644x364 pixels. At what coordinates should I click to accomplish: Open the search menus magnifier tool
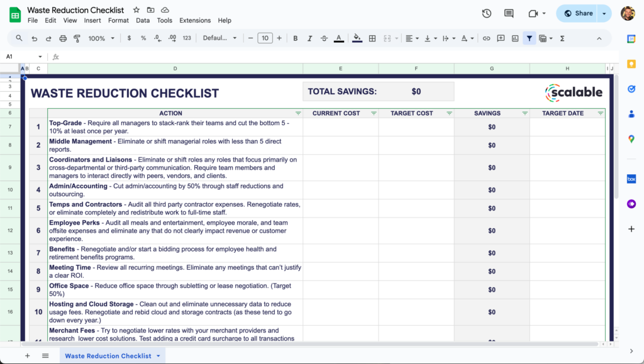(x=19, y=38)
